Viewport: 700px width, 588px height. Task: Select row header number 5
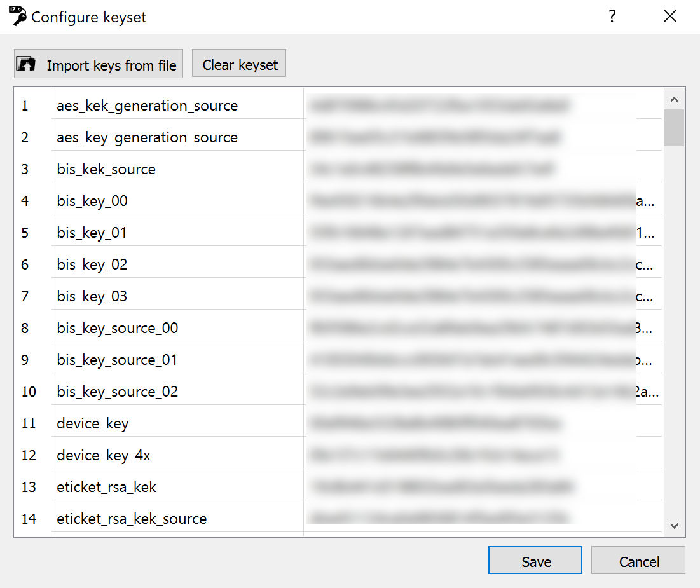coord(25,233)
